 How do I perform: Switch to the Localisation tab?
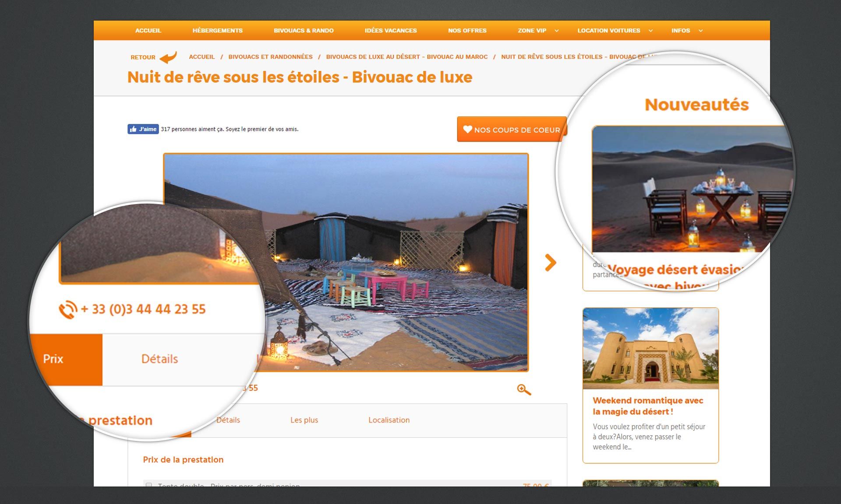(x=389, y=420)
